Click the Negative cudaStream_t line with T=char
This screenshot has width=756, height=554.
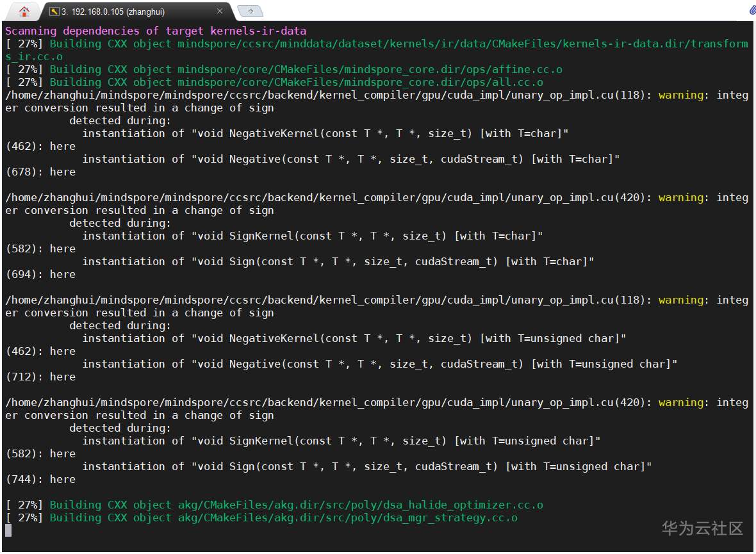(x=351, y=159)
